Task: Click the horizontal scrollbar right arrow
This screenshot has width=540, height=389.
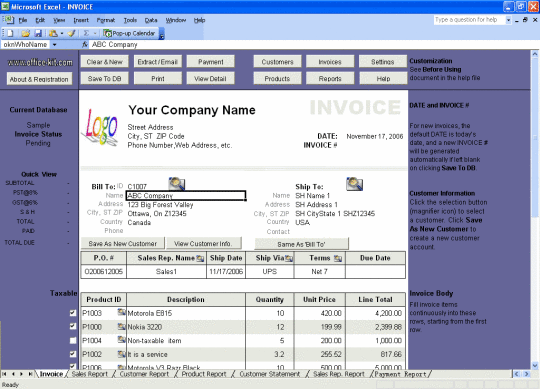Action: point(527,374)
